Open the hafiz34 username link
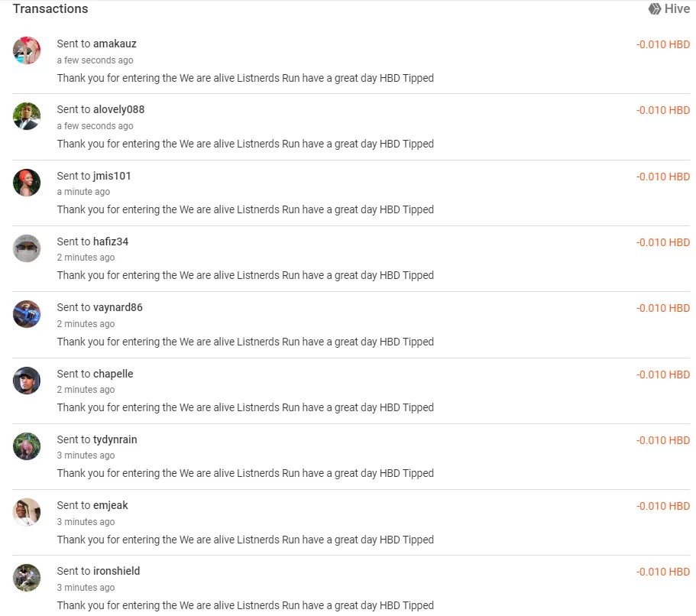 (111, 242)
